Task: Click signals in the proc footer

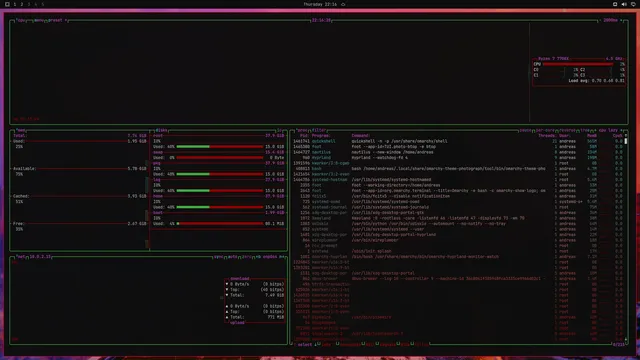Action: coord(388,344)
